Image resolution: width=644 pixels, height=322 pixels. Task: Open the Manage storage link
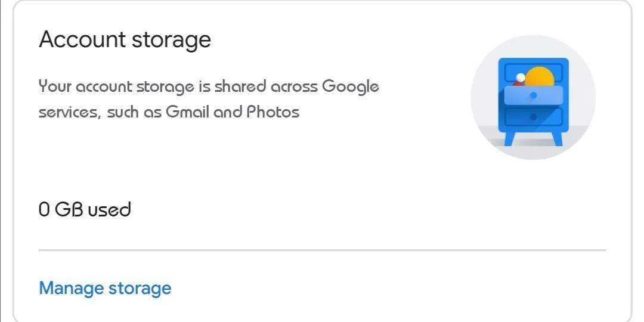pos(105,288)
